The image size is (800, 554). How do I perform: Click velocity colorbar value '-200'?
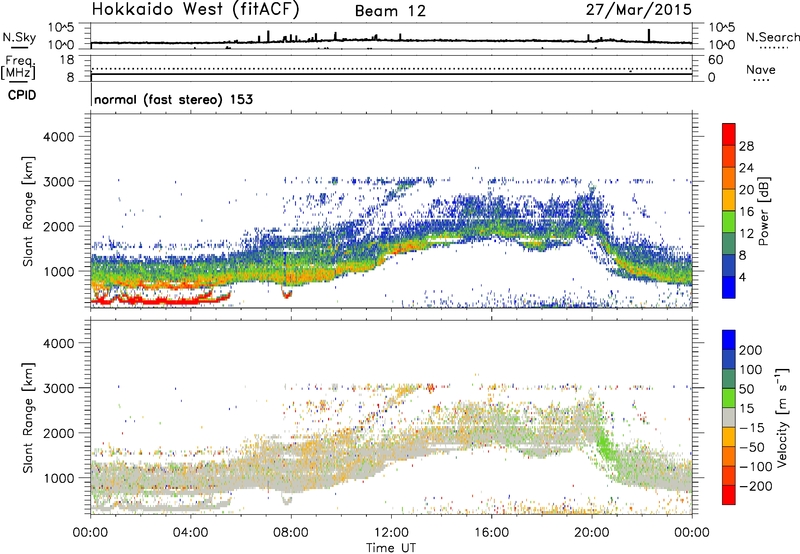[756, 486]
